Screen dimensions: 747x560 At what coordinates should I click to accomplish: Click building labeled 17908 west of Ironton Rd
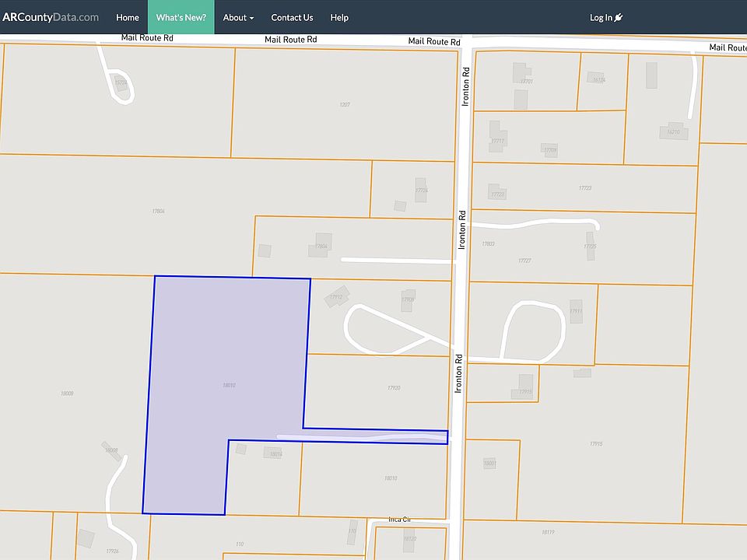click(408, 300)
